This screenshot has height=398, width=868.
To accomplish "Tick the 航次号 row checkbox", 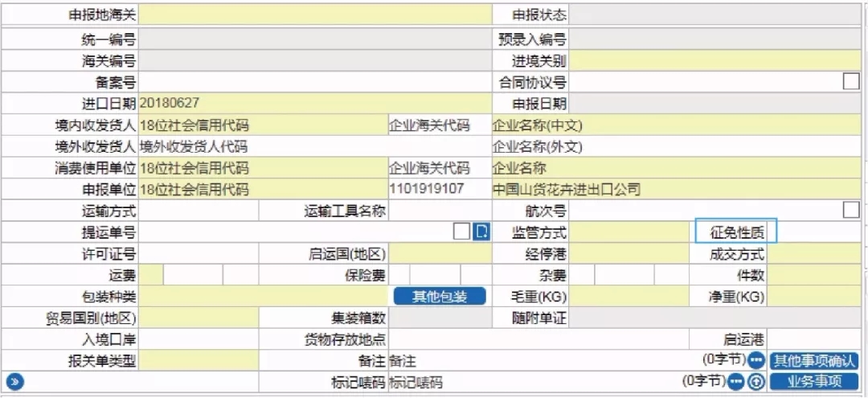I will coord(850,211).
